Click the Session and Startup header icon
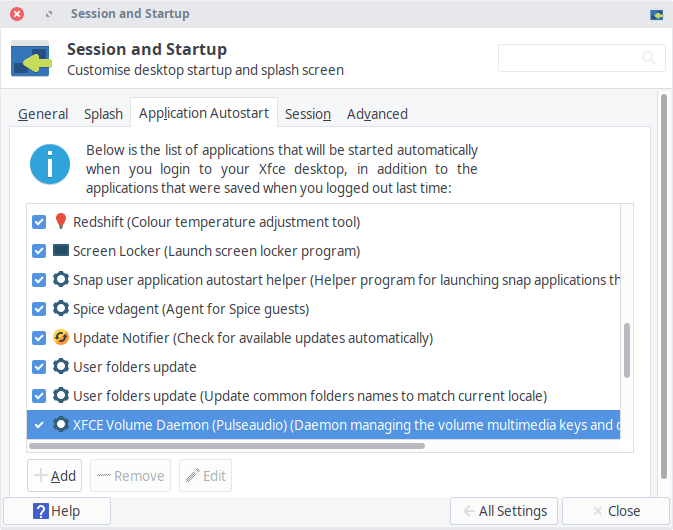The width and height of the screenshot is (673, 530). coord(30,59)
